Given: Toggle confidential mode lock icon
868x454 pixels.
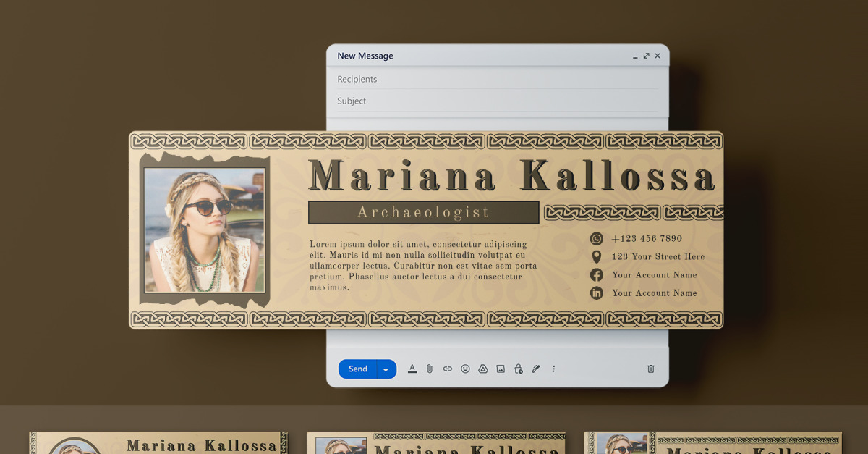Looking at the screenshot, I should [519, 369].
